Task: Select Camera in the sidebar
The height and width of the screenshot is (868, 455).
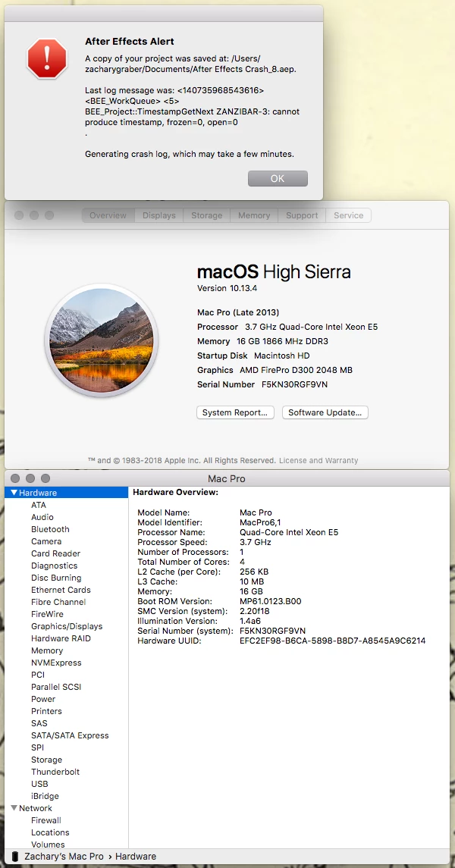Action: click(x=46, y=541)
